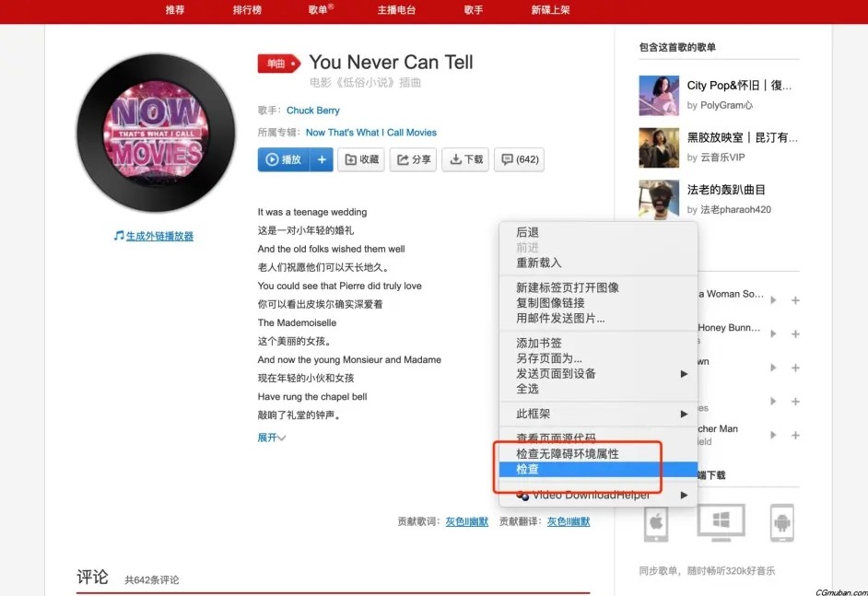Open 此框架 submenu
Viewport: 868px width, 596px height.
coord(598,414)
